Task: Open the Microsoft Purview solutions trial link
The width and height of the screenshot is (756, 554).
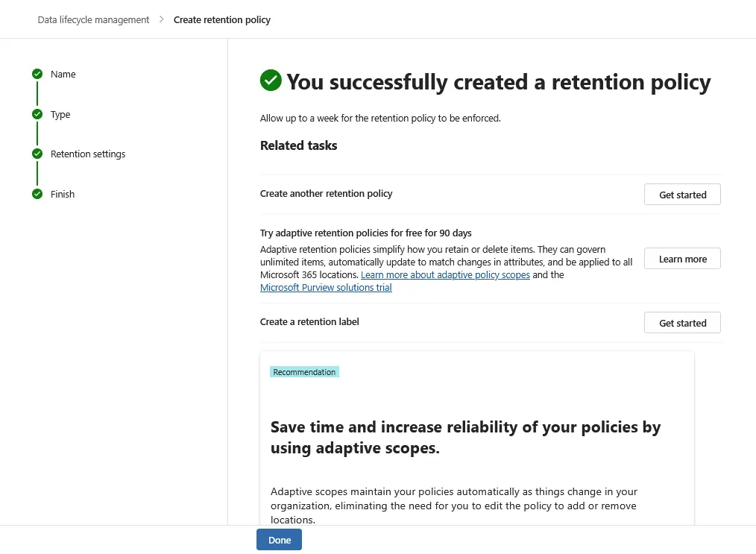Action: point(325,287)
